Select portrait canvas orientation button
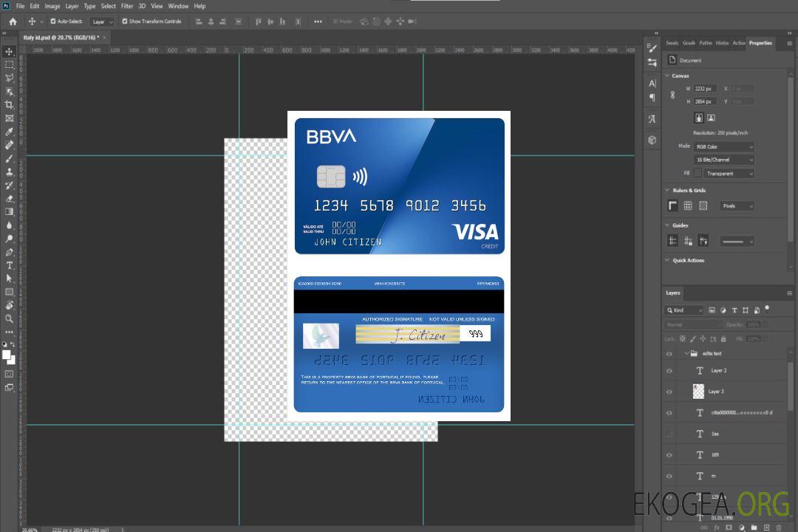This screenshot has height=532, width=798. 699,117
